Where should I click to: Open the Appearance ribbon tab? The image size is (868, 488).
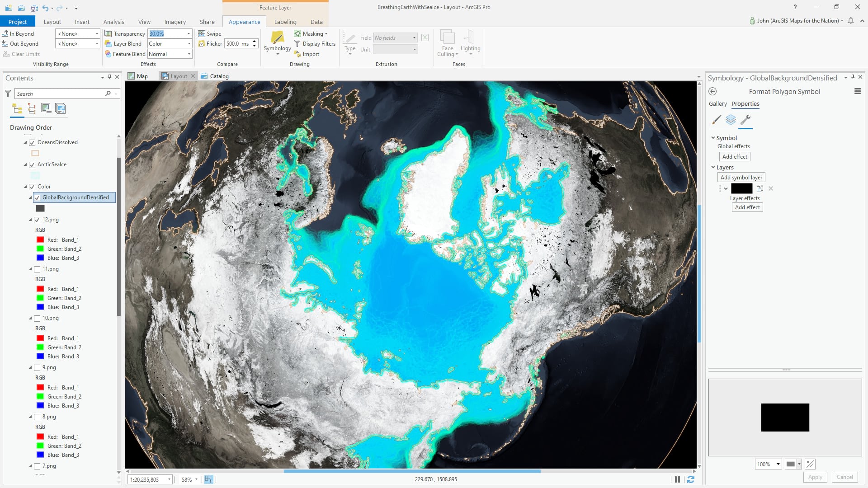[x=244, y=21]
